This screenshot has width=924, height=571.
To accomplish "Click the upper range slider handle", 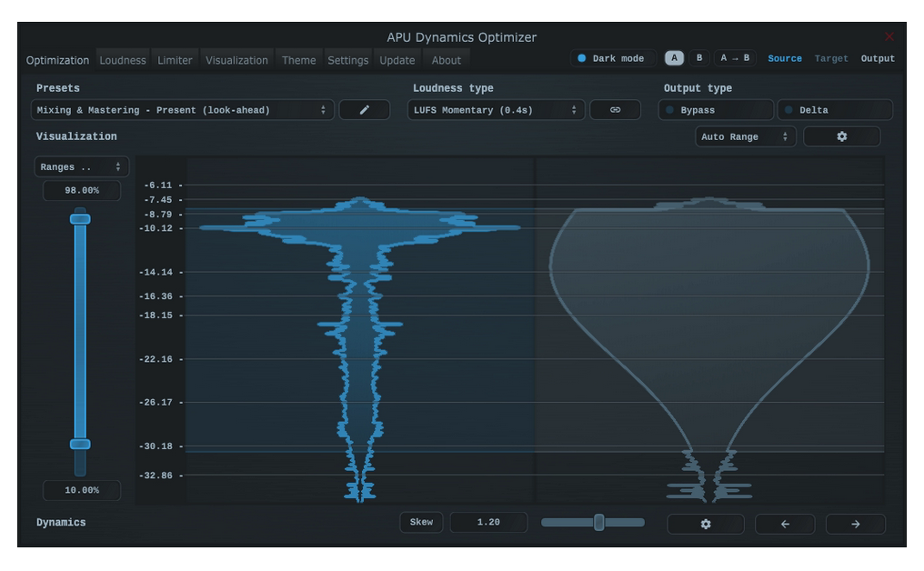I will pos(80,219).
